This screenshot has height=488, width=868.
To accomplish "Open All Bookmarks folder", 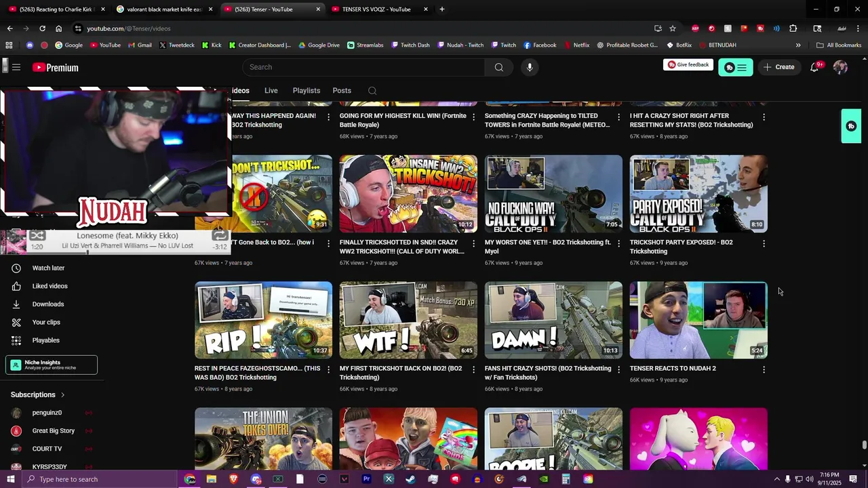I will [x=839, y=45].
